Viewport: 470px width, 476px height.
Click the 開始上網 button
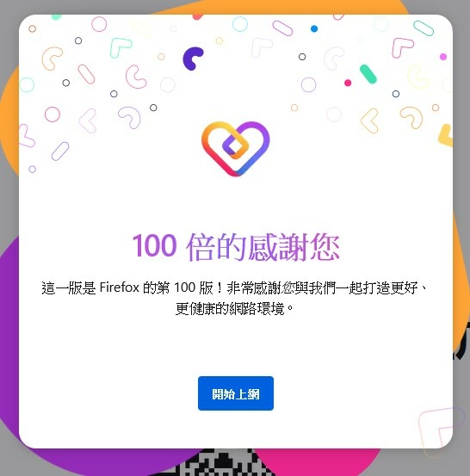236,393
